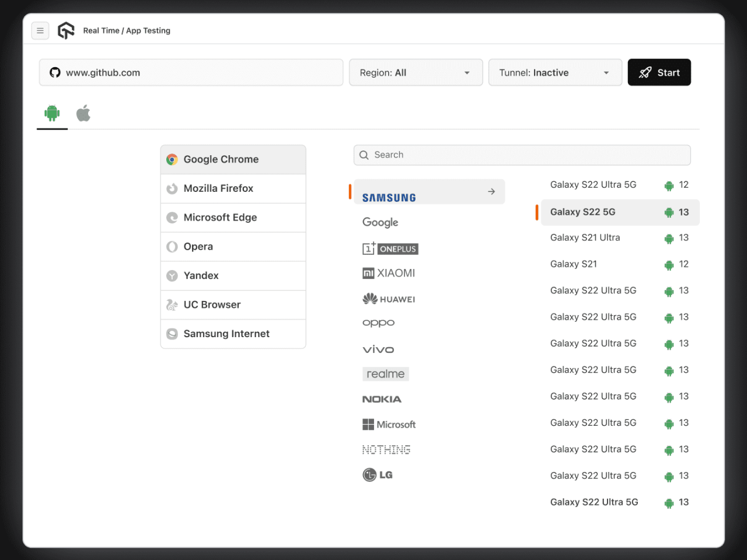
Task: Click version 13 on Galaxy S22 5G row
Action: point(684,212)
